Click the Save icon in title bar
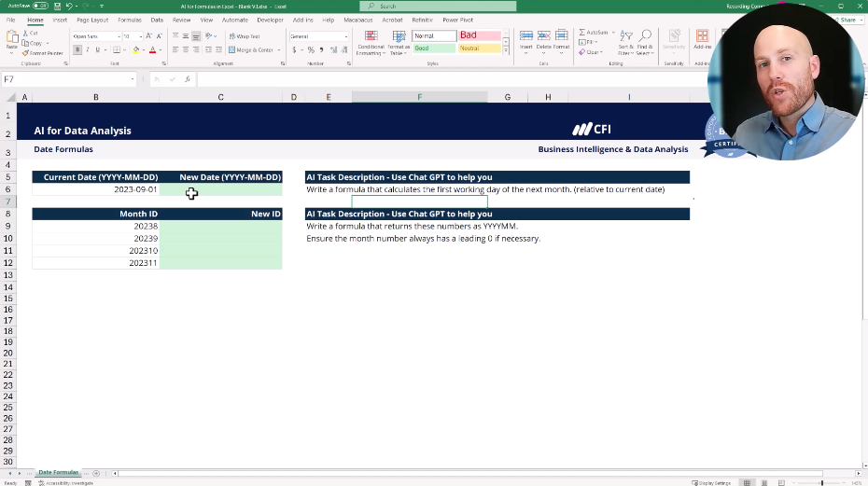 pyautogui.click(x=57, y=6)
